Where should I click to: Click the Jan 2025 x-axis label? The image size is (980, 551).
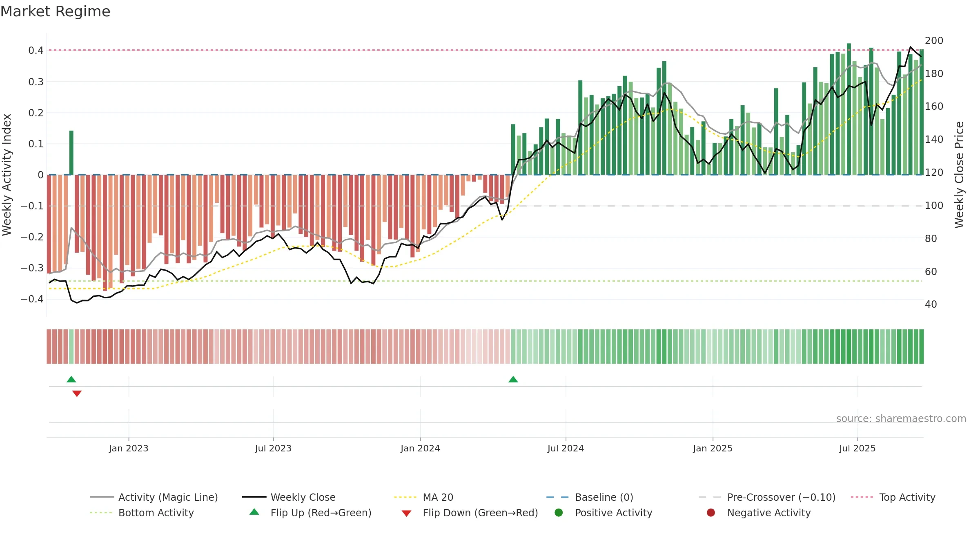click(713, 449)
